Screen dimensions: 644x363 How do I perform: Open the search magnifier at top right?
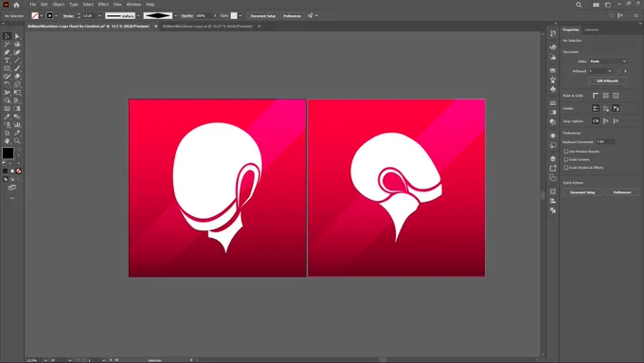pyautogui.click(x=579, y=5)
